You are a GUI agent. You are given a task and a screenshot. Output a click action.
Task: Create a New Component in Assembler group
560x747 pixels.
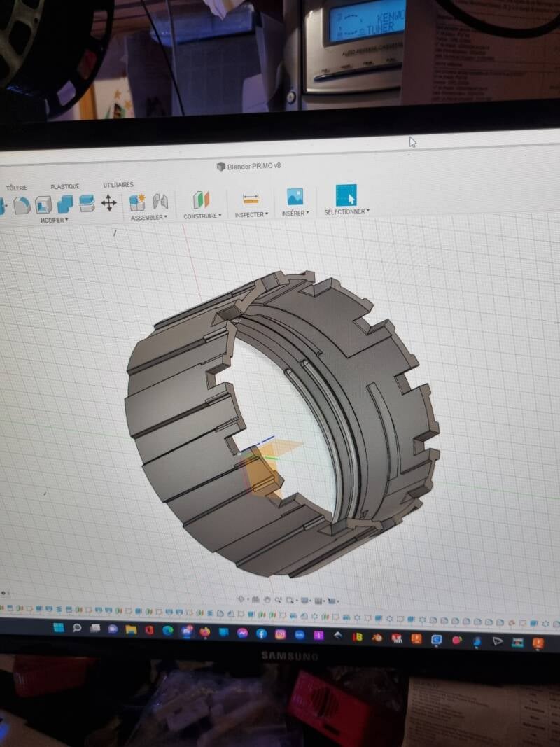(138, 202)
